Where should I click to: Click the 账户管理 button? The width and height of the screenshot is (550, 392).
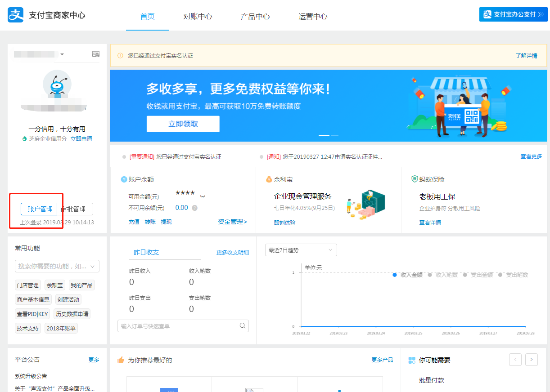40,209
